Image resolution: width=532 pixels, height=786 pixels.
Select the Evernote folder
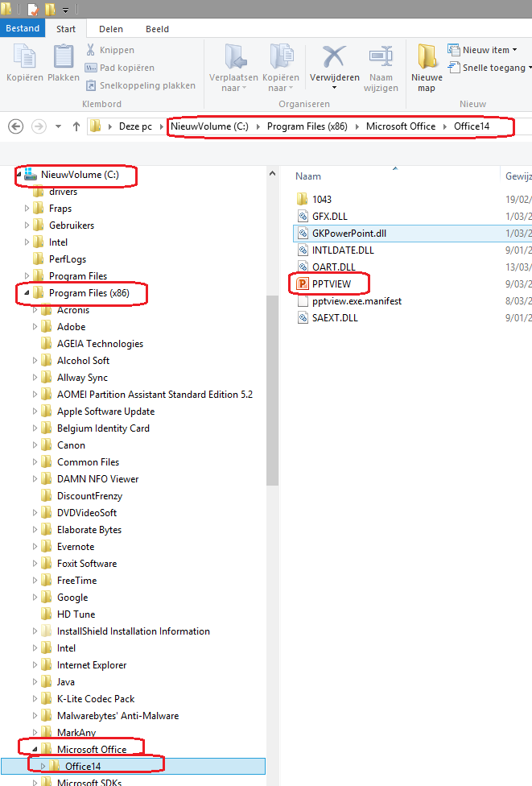tap(76, 546)
